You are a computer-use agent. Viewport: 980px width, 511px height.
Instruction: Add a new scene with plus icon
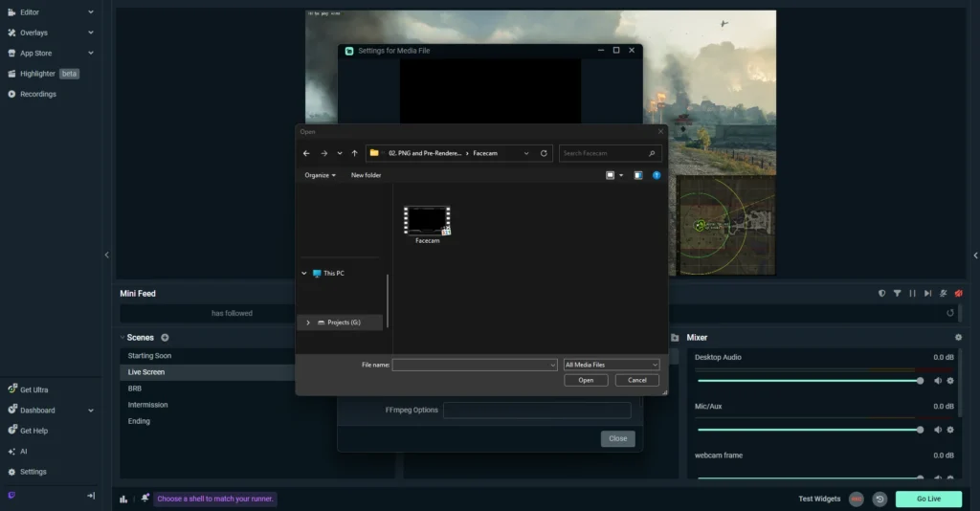tap(165, 338)
